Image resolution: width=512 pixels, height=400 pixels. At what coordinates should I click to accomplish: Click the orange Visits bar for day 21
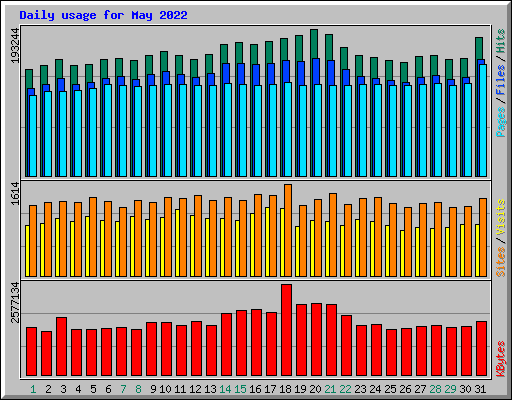pyautogui.click(x=333, y=235)
